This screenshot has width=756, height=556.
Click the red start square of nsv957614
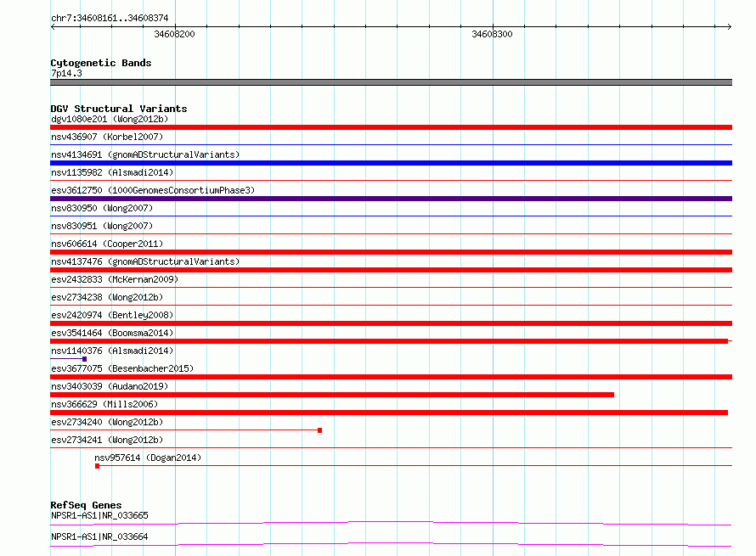click(98, 466)
